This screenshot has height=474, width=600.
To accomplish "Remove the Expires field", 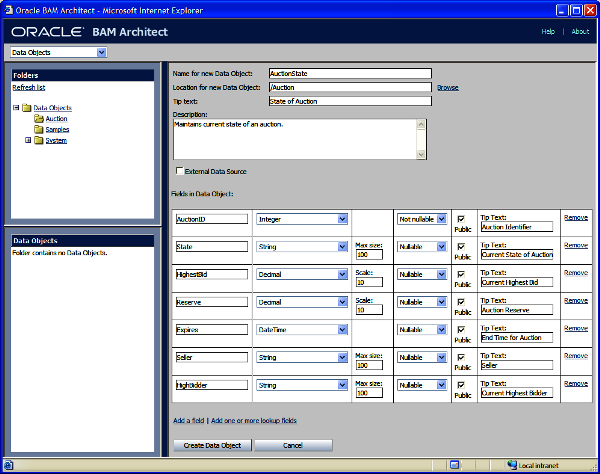I will 576,328.
